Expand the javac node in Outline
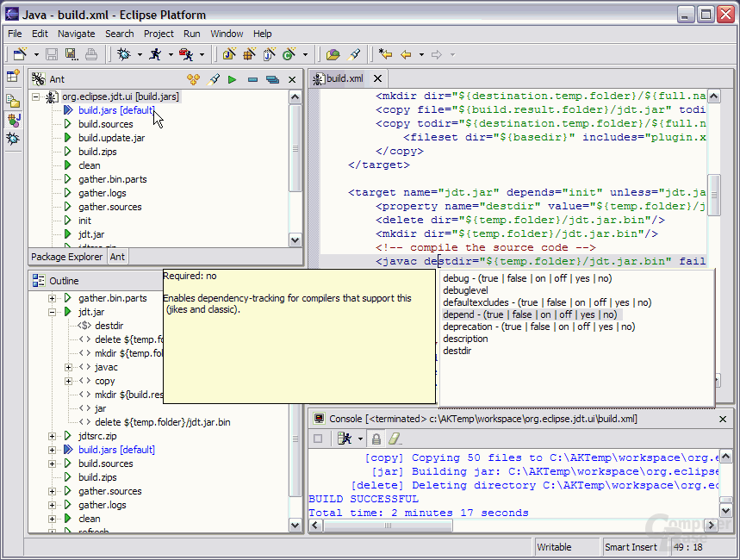The image size is (740, 560). pyautogui.click(x=68, y=367)
